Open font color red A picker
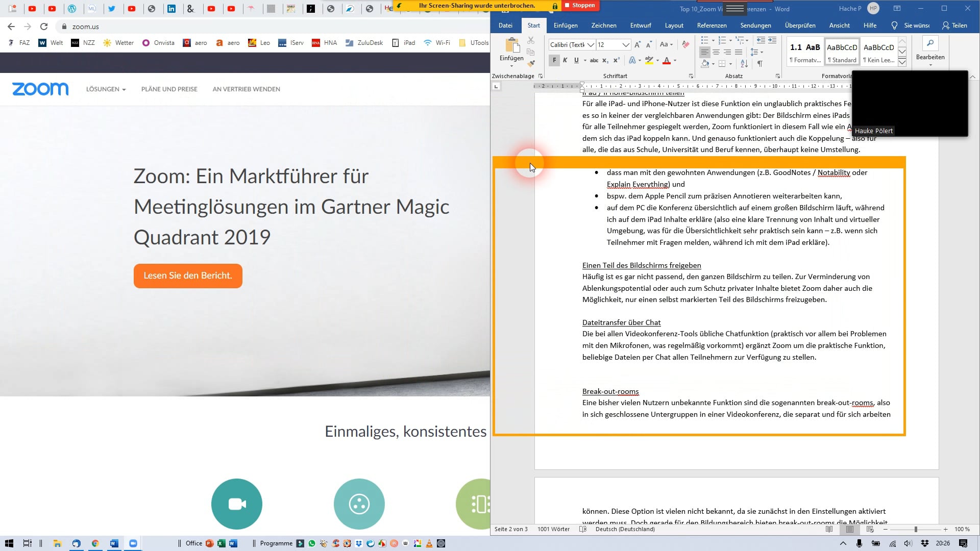The image size is (980, 551). (x=667, y=60)
